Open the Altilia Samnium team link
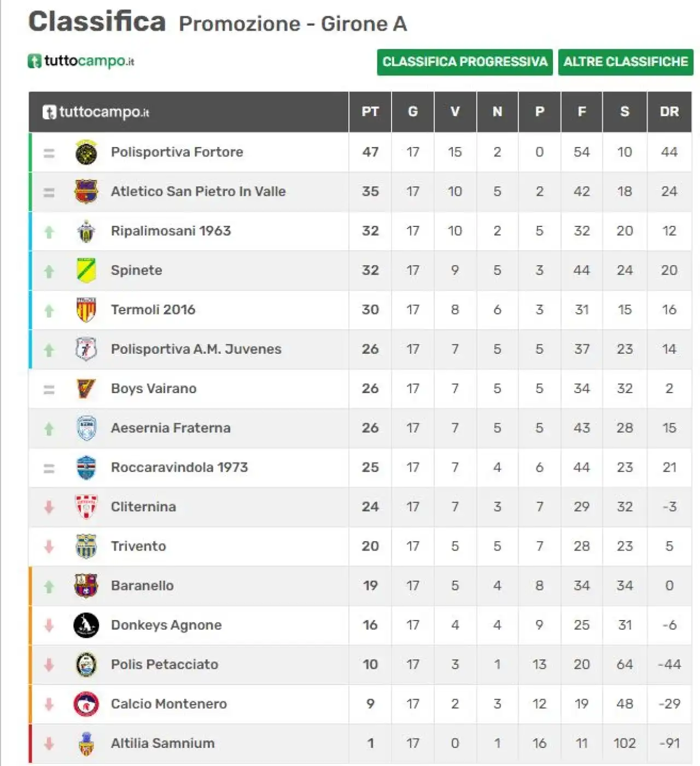 click(162, 744)
